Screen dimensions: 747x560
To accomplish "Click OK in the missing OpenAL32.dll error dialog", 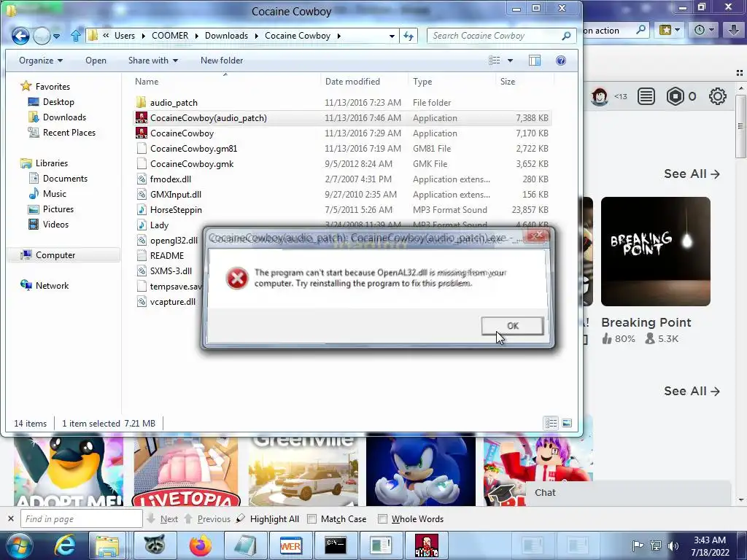I will point(512,326).
